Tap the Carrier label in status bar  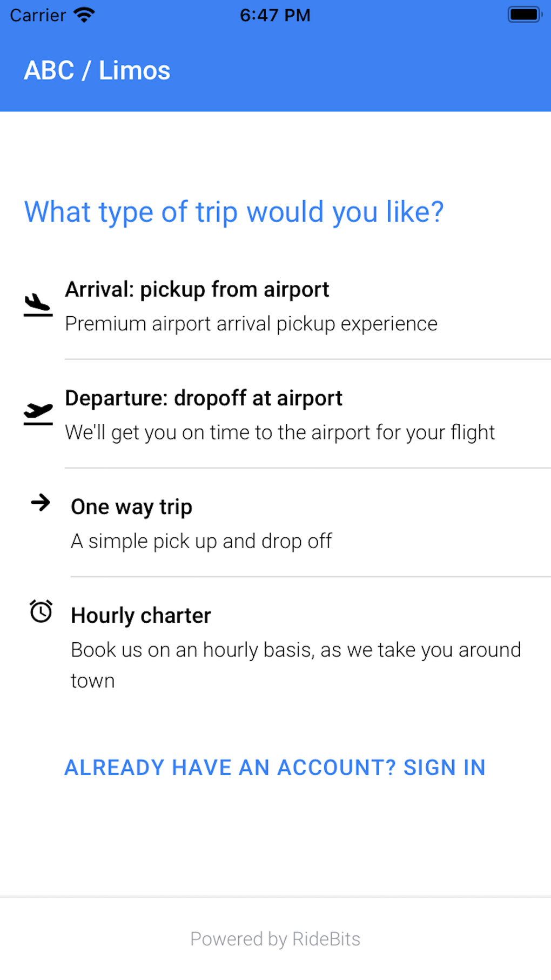pos(38,15)
